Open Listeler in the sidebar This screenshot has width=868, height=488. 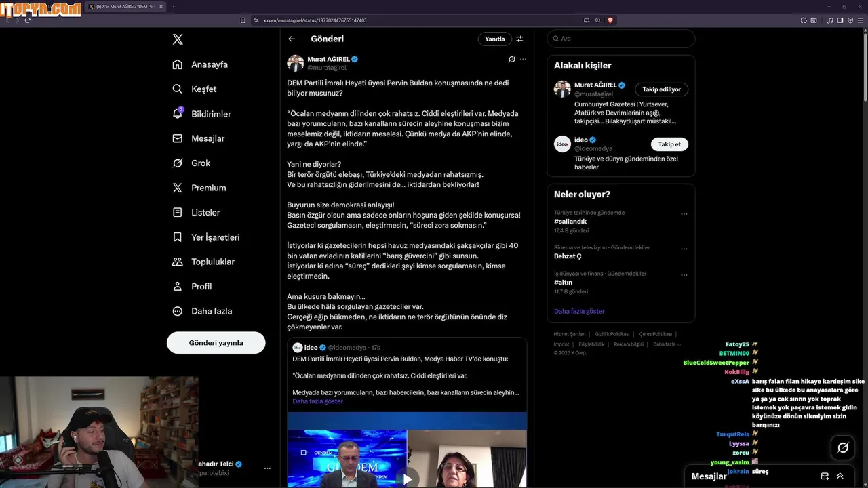(x=196, y=212)
